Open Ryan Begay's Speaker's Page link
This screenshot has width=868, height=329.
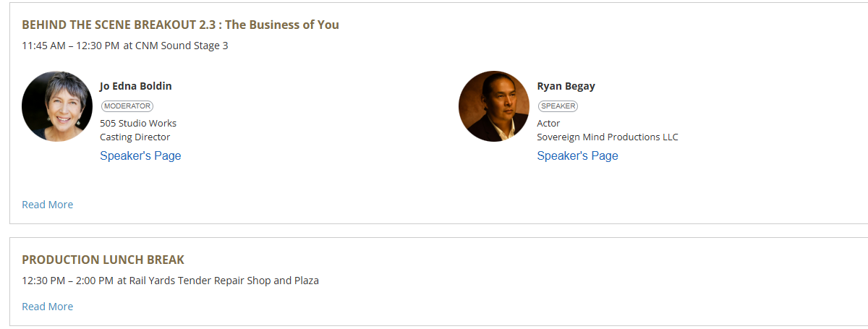(577, 155)
